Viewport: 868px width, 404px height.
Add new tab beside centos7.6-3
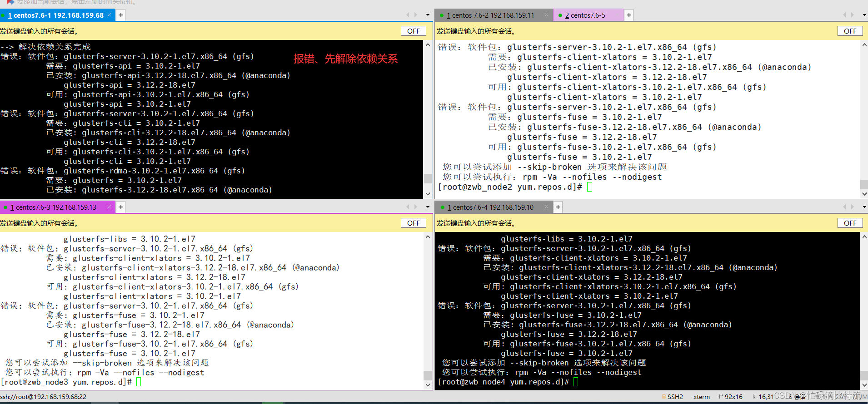[121, 207]
